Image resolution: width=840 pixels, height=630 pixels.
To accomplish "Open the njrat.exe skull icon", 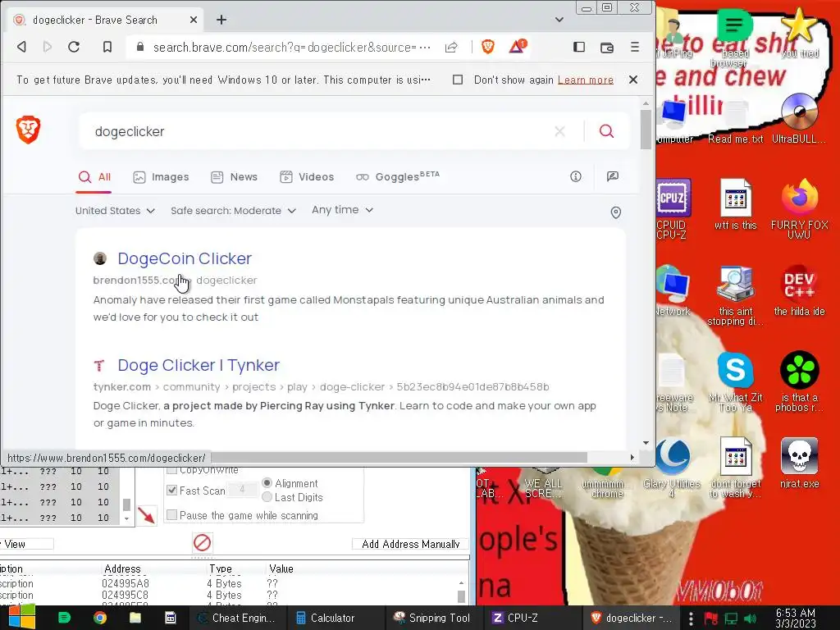I will [799, 463].
